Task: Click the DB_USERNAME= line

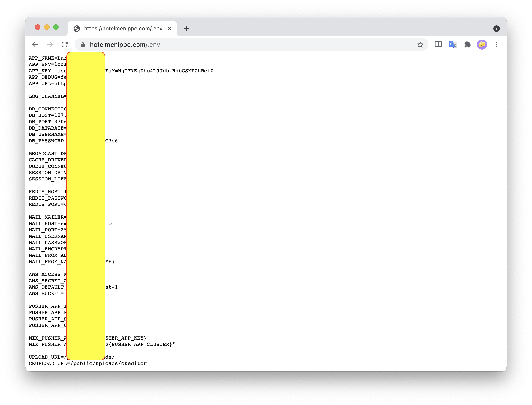Action: click(47, 134)
